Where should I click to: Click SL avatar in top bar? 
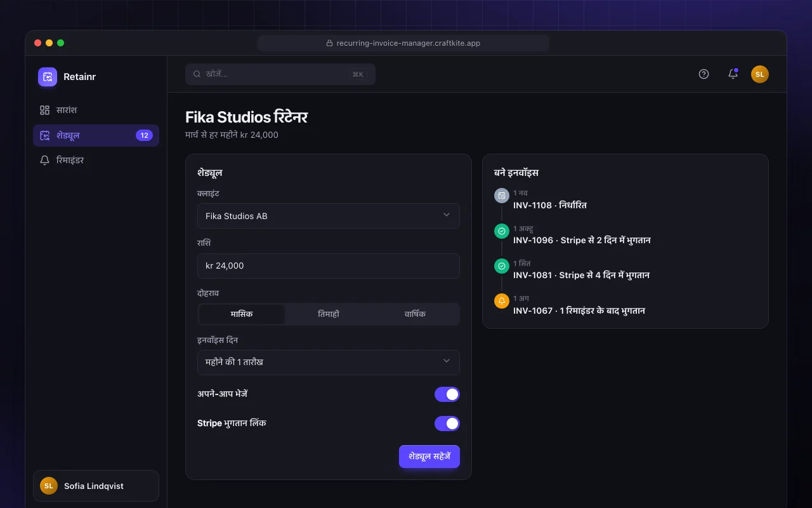tap(760, 74)
